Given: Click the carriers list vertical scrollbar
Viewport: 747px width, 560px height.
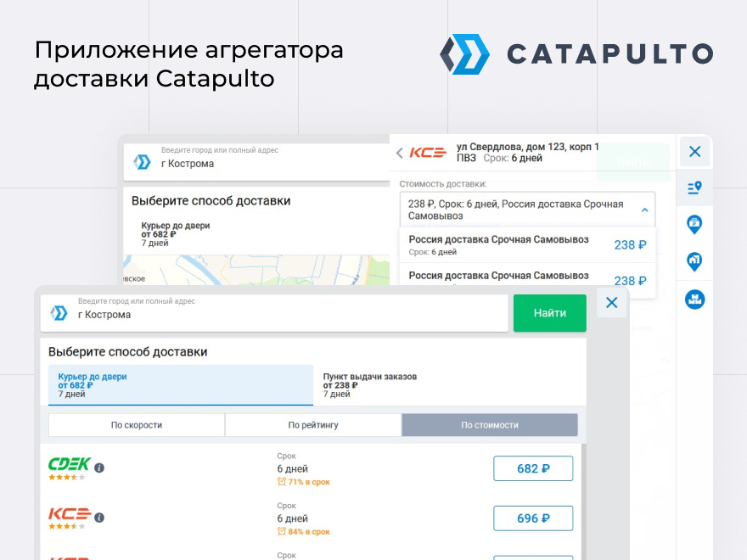Looking at the screenshot, I should 584,502.
